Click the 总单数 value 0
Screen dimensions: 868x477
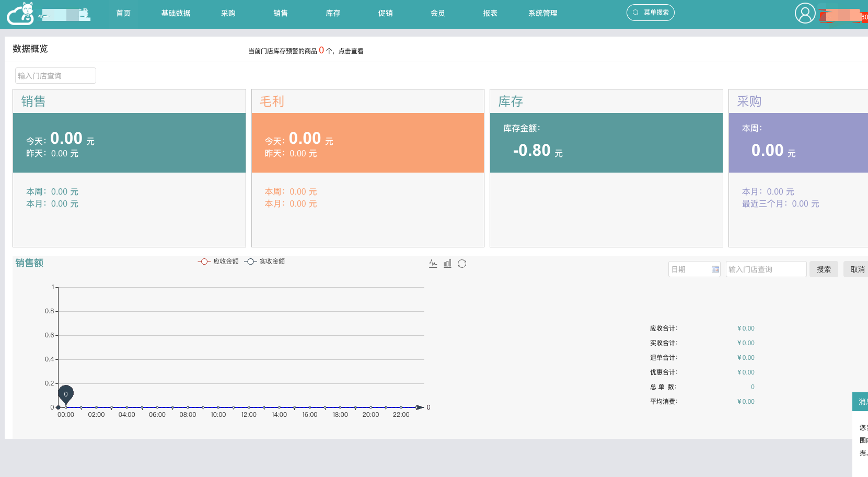[x=753, y=387]
